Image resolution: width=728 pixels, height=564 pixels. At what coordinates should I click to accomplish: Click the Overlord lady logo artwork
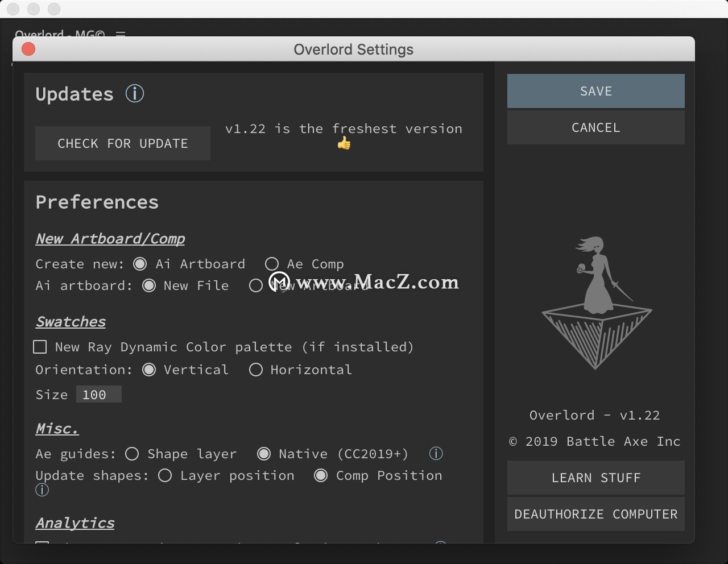596,302
